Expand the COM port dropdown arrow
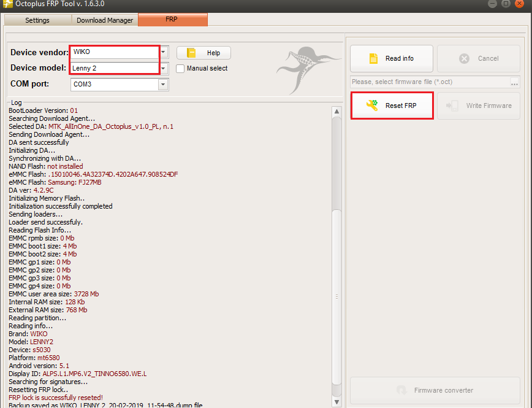This screenshot has height=408, width=532. (163, 84)
